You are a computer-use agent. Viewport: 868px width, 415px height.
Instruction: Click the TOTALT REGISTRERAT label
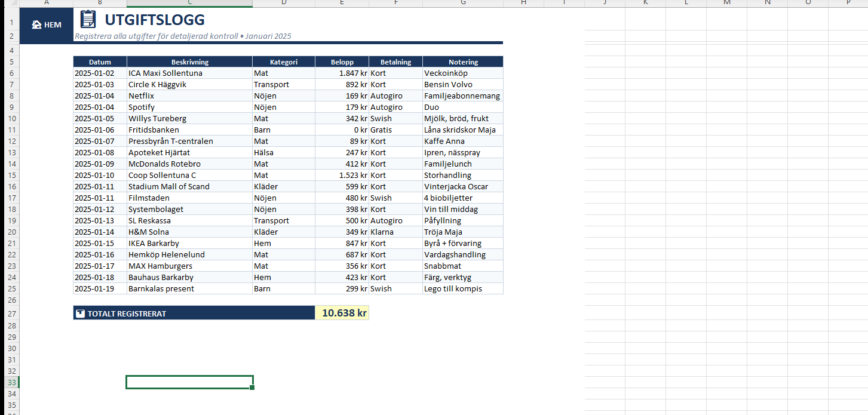click(127, 313)
